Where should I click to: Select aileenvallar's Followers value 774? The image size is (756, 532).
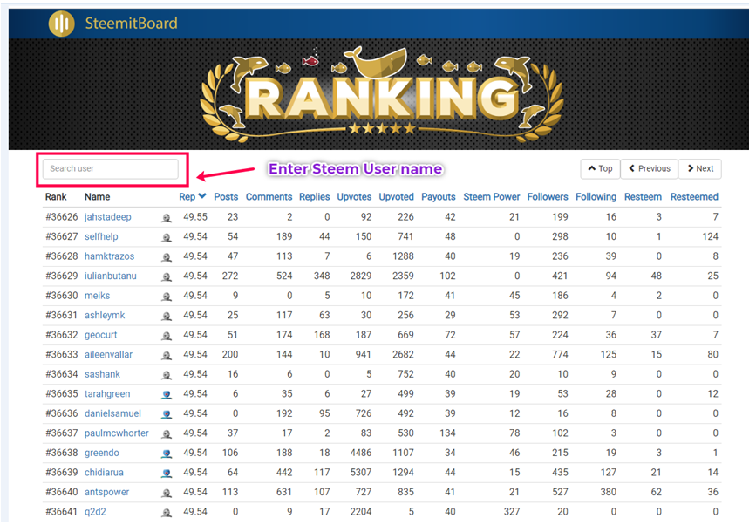coord(560,355)
